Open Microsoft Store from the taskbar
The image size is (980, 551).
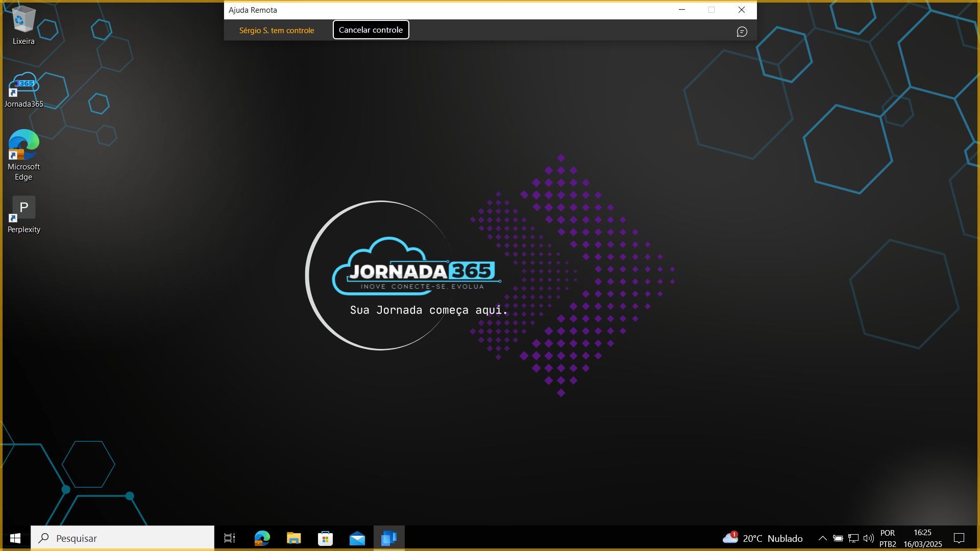325,538
